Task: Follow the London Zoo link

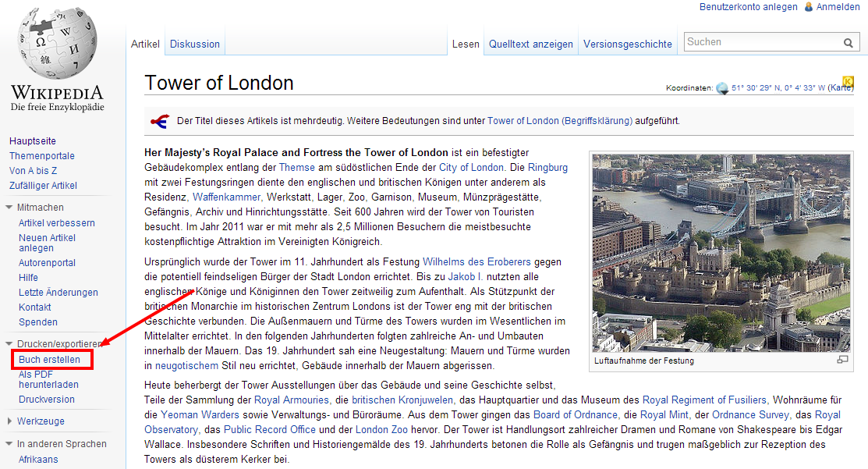Action: coord(381,430)
